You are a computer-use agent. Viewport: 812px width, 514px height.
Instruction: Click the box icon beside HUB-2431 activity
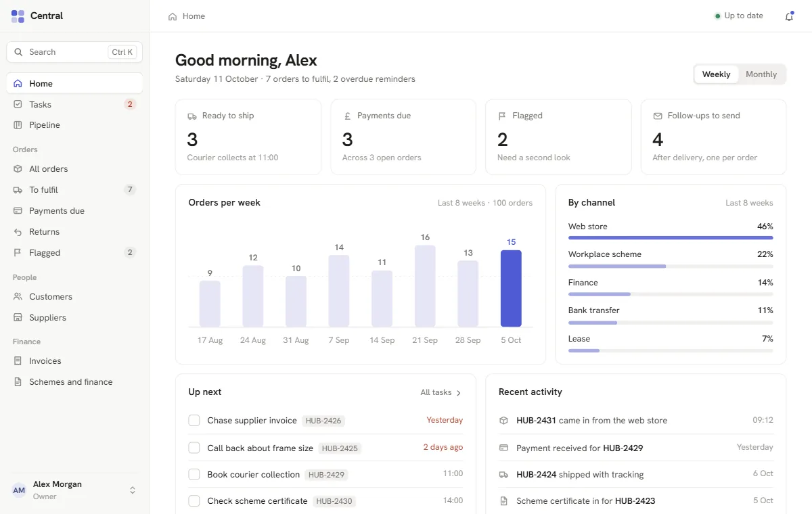503,421
